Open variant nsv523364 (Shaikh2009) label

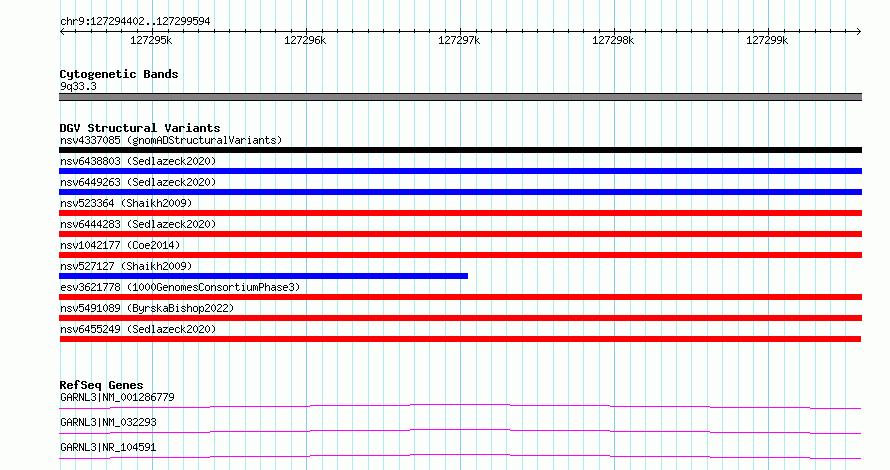[126, 203]
